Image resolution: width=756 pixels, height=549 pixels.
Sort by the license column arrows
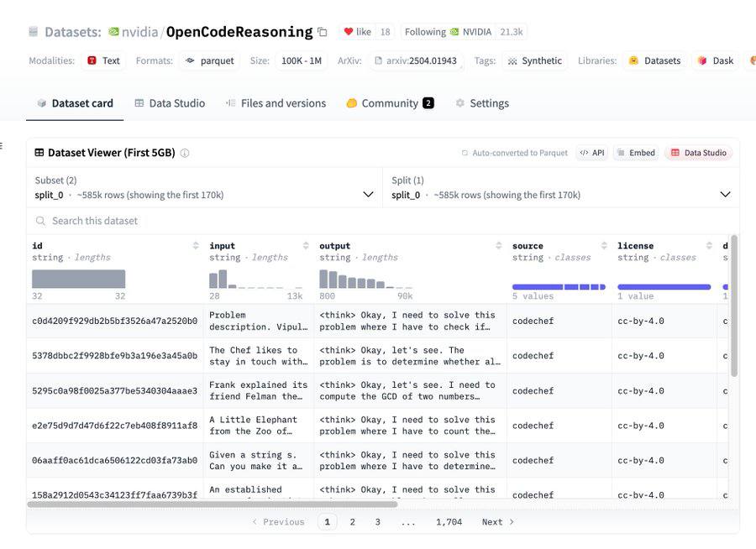(x=709, y=245)
